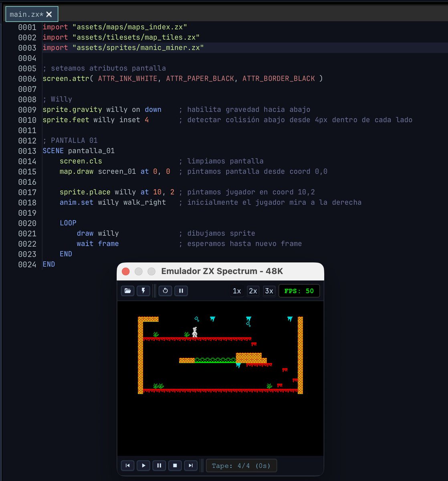
Task: Click line number 0001 in the gutter
Action: coord(27,27)
